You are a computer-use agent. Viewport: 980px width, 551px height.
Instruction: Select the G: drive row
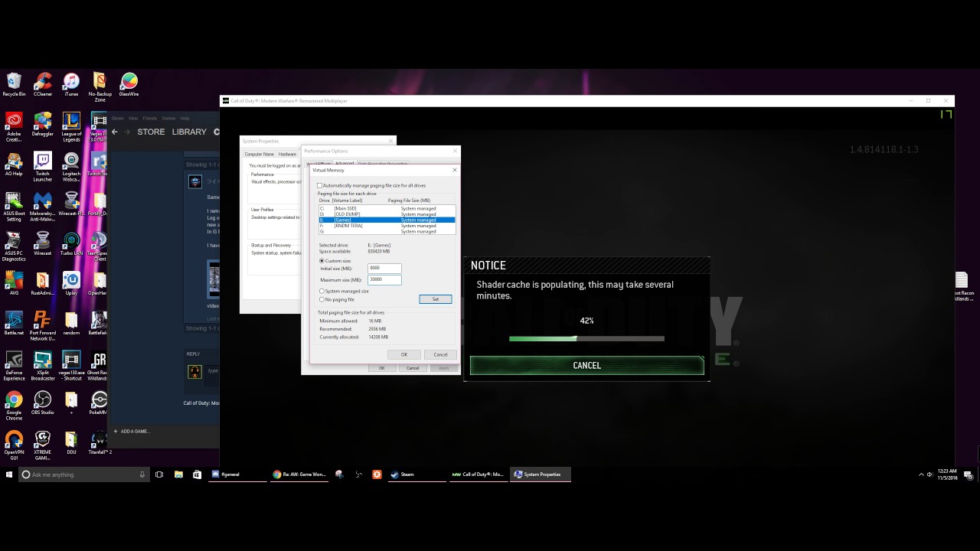pos(387,231)
